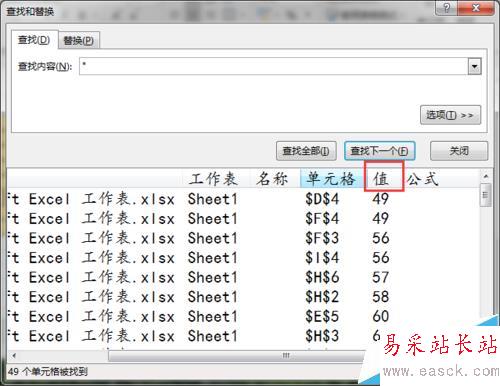Select result row for cell $H$2
The image size is (500, 386).
243,297
